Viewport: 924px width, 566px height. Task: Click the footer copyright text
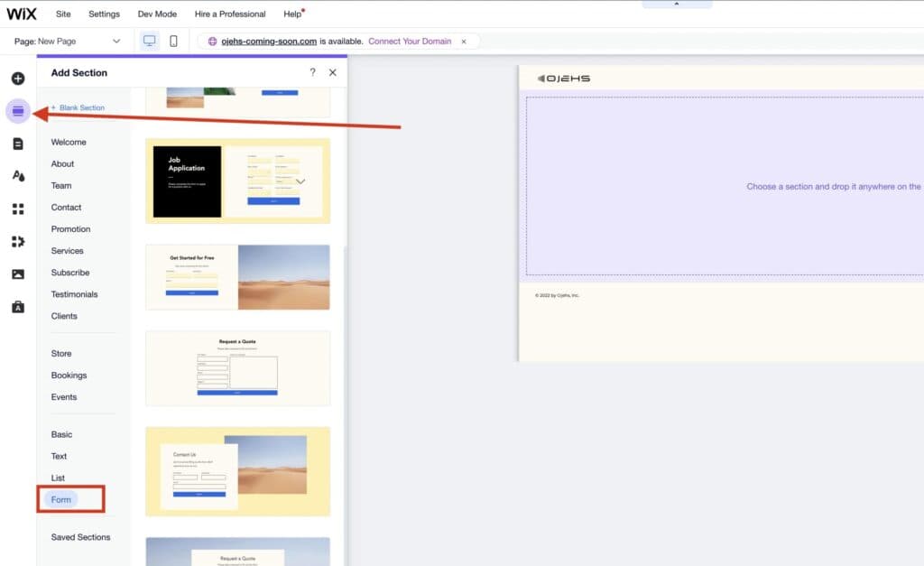coord(557,295)
